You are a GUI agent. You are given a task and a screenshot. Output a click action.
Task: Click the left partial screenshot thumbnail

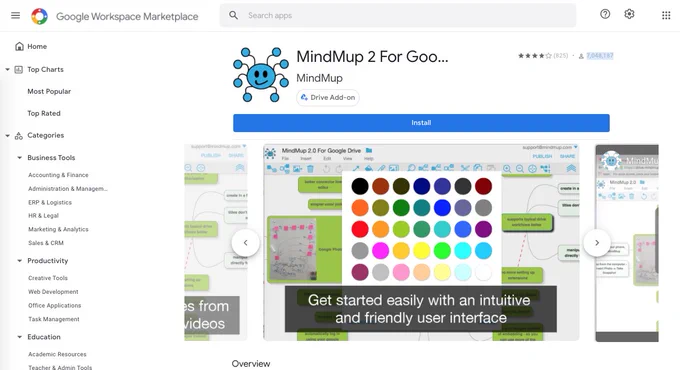point(216,242)
